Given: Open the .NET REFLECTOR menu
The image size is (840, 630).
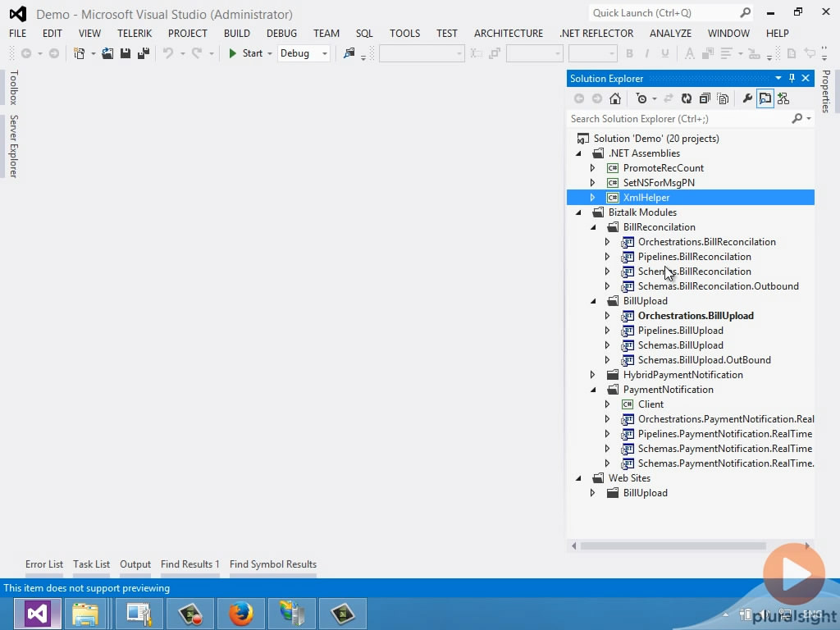Looking at the screenshot, I should pyautogui.click(x=596, y=33).
